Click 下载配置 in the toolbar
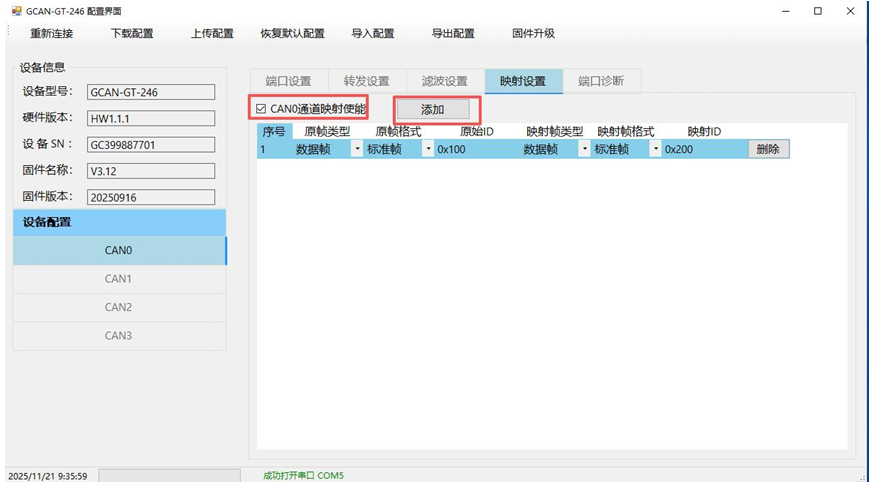The height and width of the screenshot is (485, 875). click(132, 33)
